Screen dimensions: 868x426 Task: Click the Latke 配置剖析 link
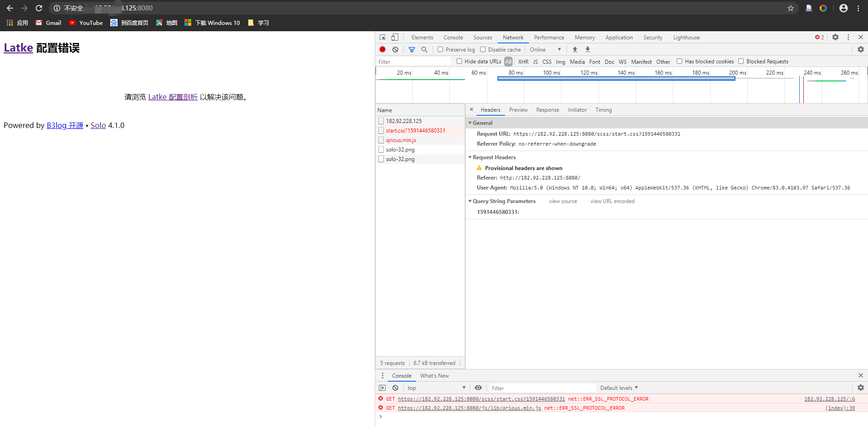173,97
